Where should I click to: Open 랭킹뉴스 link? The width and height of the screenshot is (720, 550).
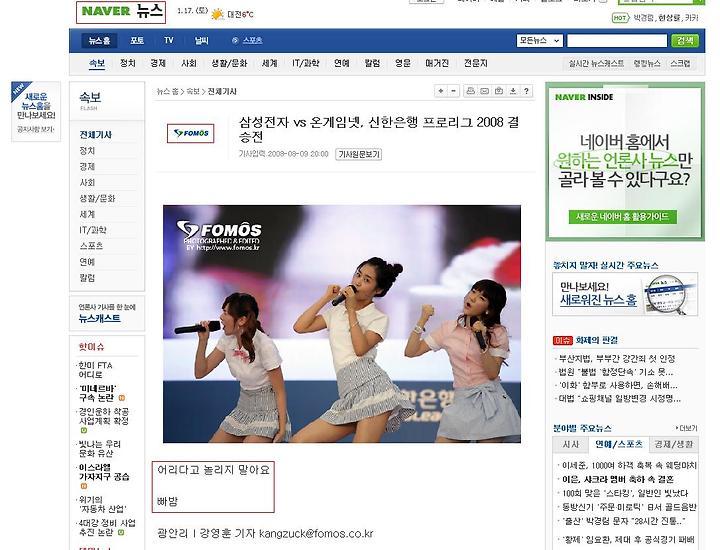(x=647, y=63)
